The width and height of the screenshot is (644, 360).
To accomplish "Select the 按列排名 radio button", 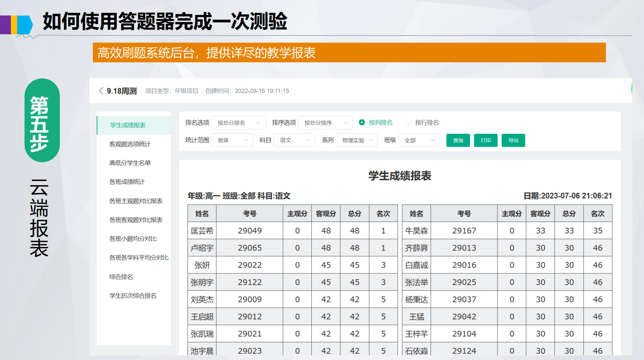I will click(x=362, y=123).
